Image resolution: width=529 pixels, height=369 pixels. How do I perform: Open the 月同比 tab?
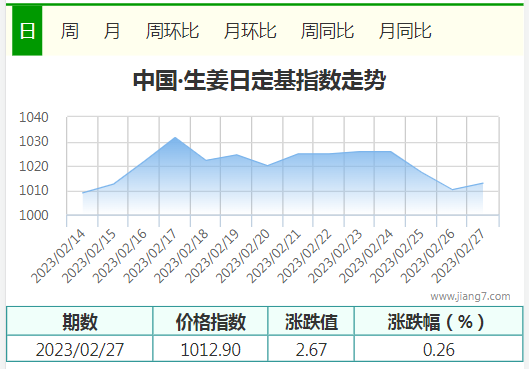click(x=405, y=31)
